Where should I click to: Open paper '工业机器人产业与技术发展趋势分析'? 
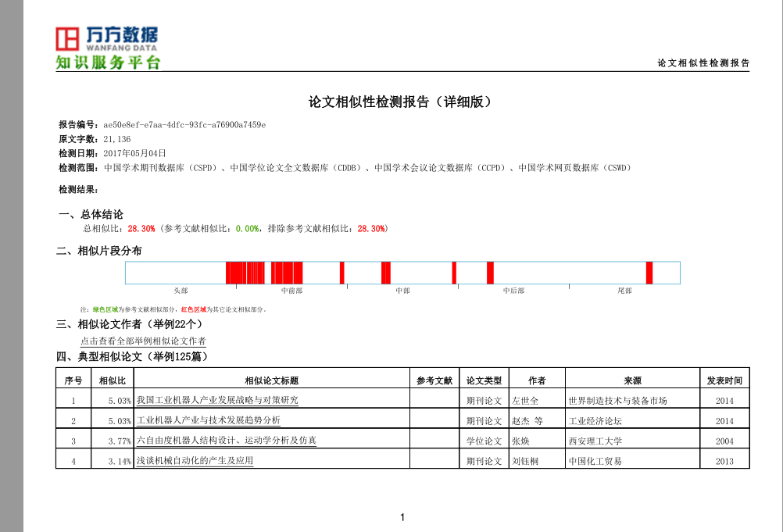[x=208, y=420]
